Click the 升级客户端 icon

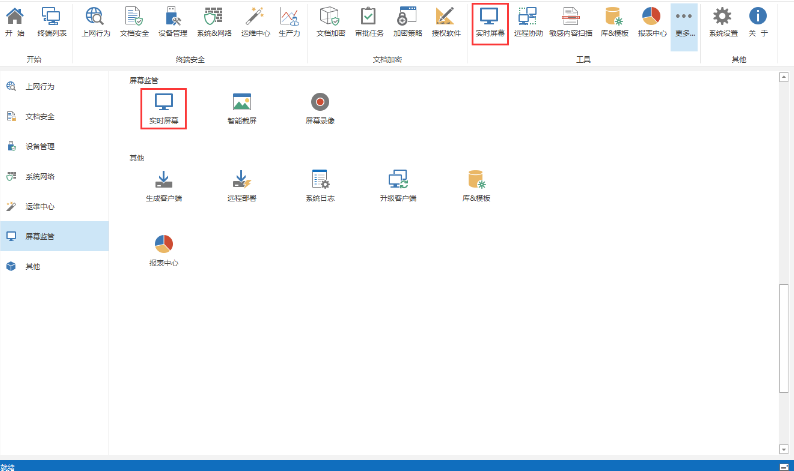tap(398, 185)
